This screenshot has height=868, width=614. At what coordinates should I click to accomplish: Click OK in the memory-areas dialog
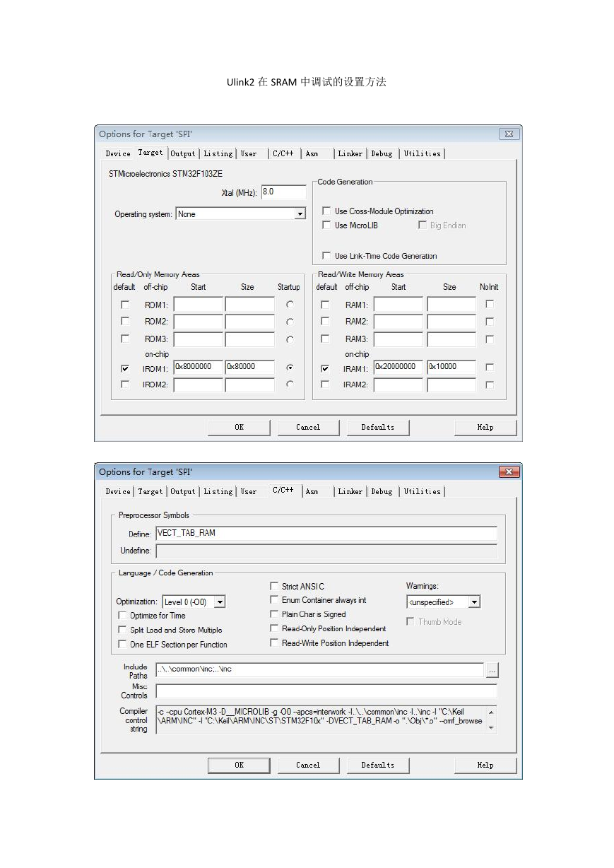[239, 427]
